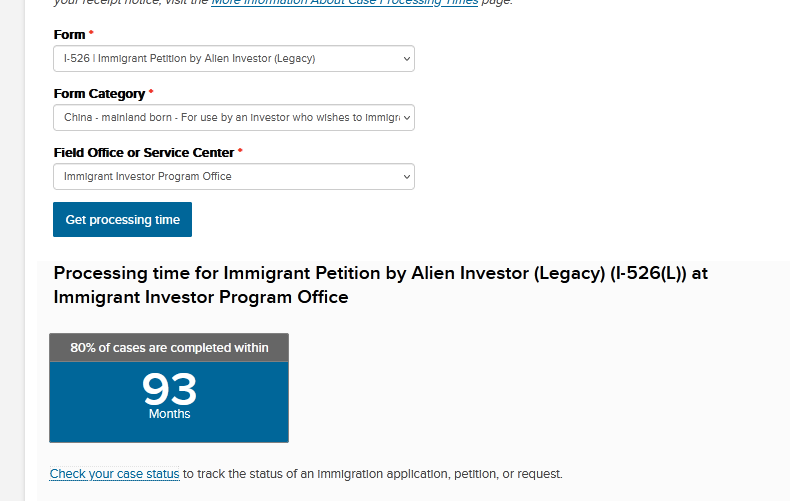
Task: Click the Form Category field label
Action: pyautogui.click(x=99, y=94)
